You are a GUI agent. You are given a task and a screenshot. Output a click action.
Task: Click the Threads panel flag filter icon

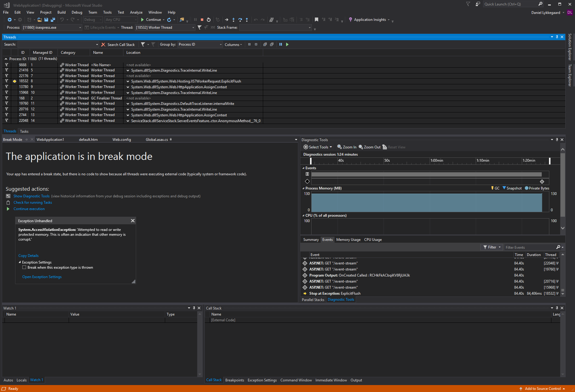pos(143,44)
